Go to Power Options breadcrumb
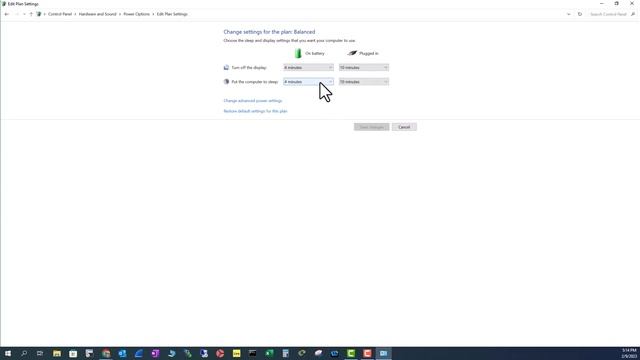 coord(136,14)
